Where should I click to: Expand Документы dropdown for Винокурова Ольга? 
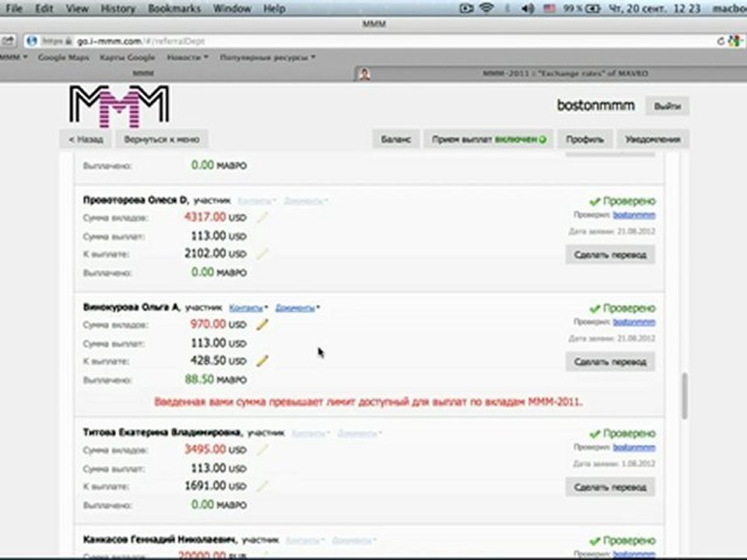click(297, 308)
